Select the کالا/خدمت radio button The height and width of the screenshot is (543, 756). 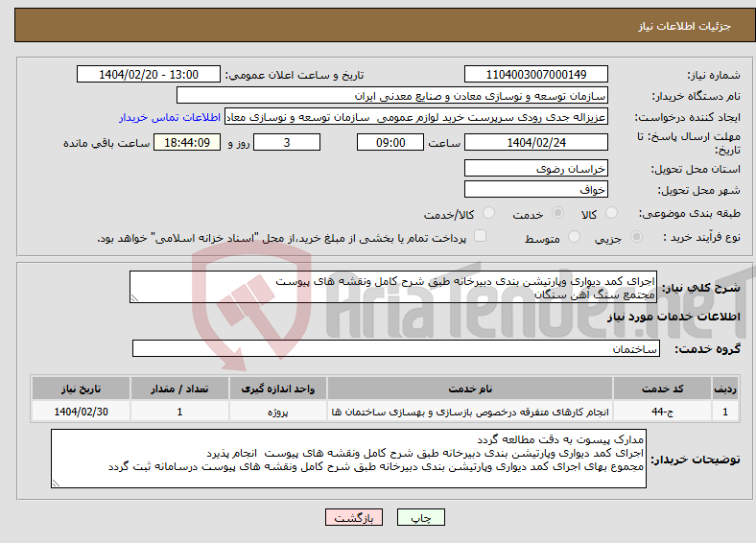click(489, 213)
